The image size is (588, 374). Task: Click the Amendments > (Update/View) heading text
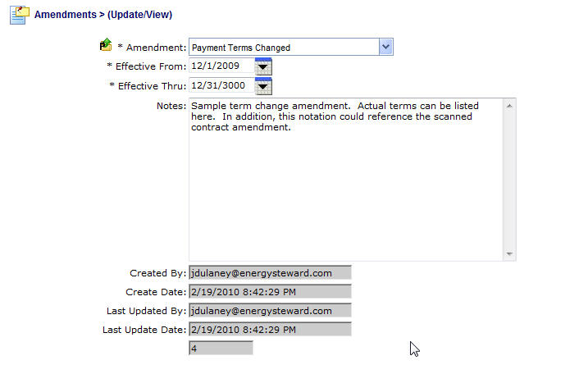pos(103,15)
